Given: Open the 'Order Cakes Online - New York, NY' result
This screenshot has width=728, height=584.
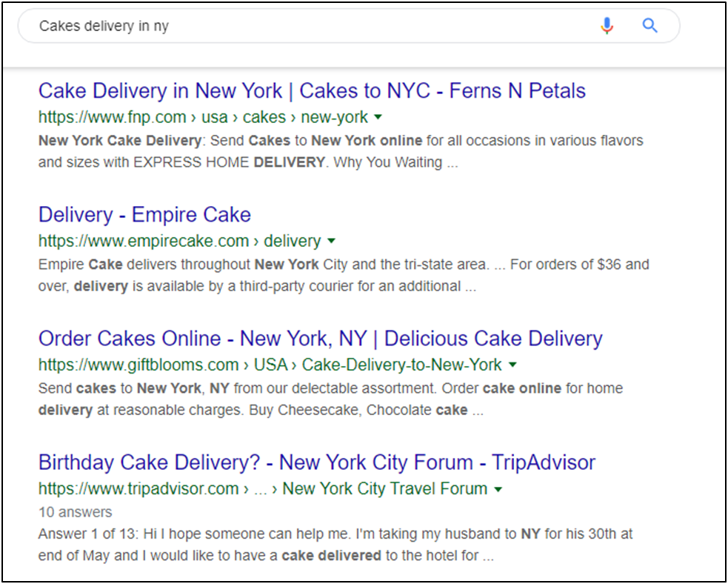Looking at the screenshot, I should [321, 339].
